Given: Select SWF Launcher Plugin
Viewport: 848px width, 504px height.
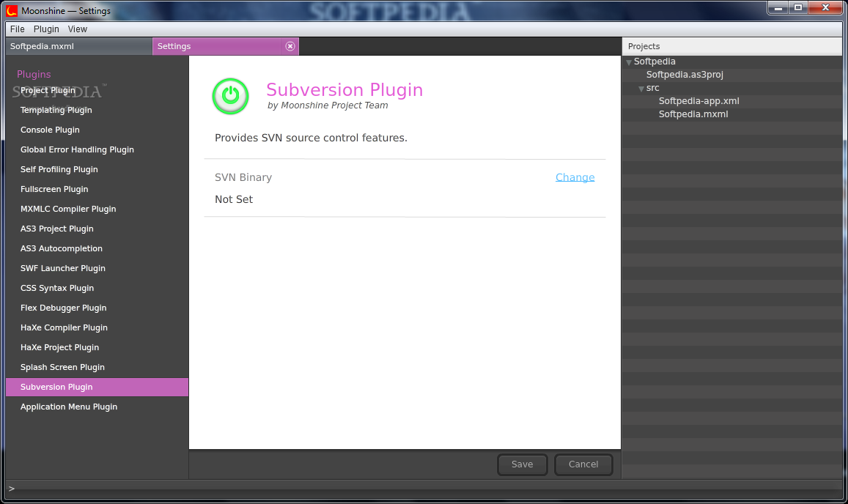Looking at the screenshot, I should 97,268.
